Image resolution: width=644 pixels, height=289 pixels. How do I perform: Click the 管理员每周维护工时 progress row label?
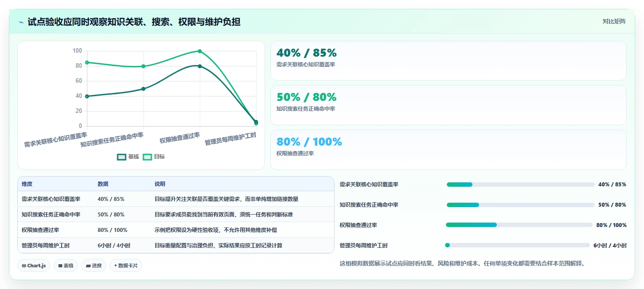coord(363,246)
